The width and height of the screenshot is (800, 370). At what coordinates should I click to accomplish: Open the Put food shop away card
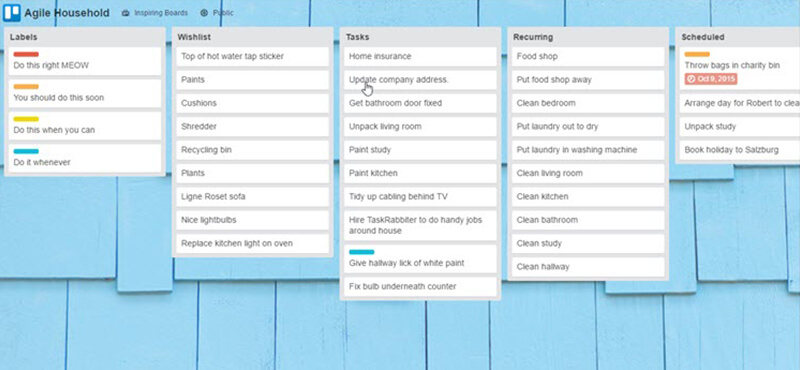coord(588,80)
